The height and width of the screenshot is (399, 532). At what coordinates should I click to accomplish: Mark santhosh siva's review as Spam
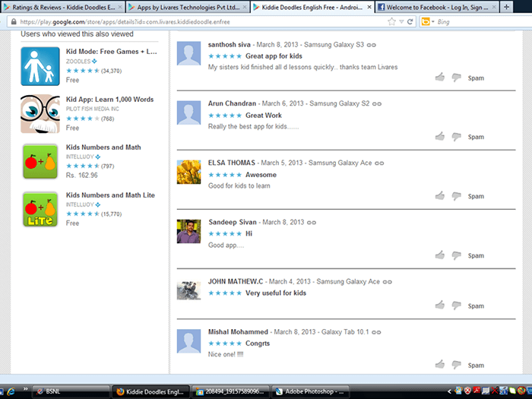click(x=476, y=78)
